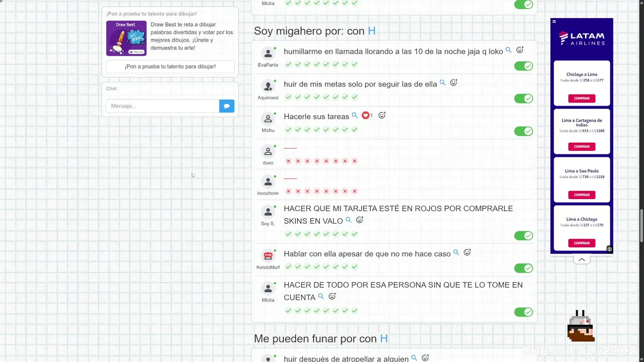React with emoji to Aquinoest answer
The image size is (644, 362).
[x=453, y=83]
